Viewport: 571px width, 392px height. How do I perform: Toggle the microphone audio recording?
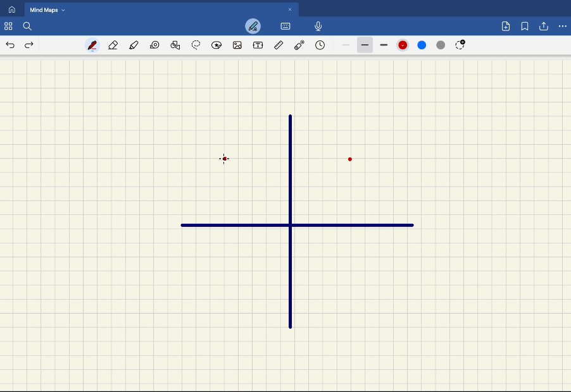click(x=318, y=27)
